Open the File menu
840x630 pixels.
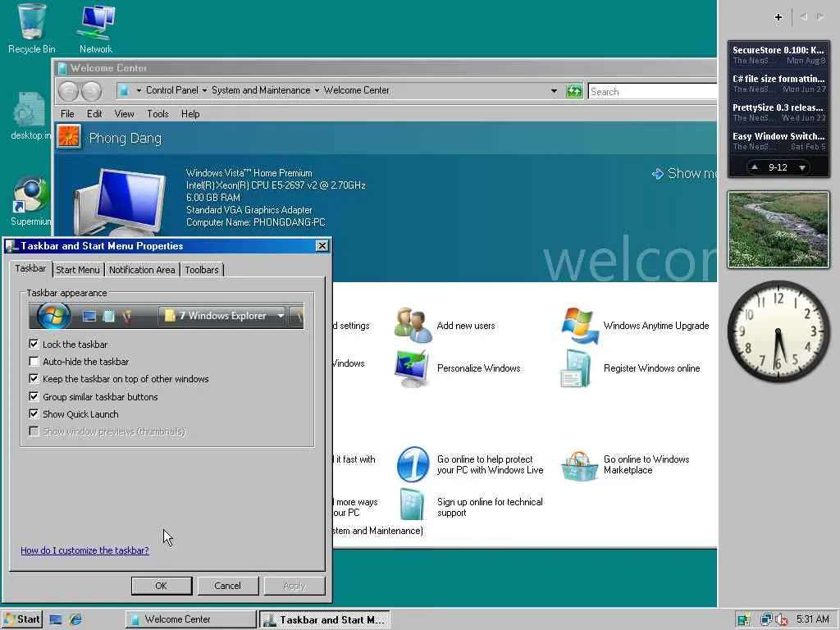(67, 113)
